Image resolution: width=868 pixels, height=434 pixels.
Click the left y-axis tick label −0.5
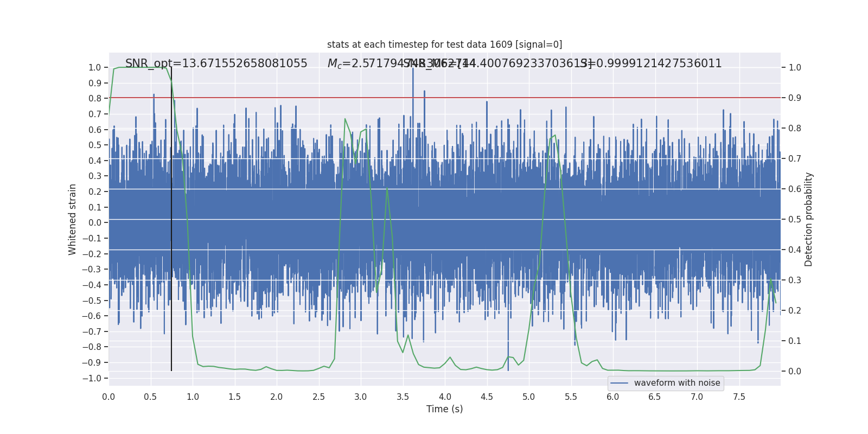click(92, 301)
